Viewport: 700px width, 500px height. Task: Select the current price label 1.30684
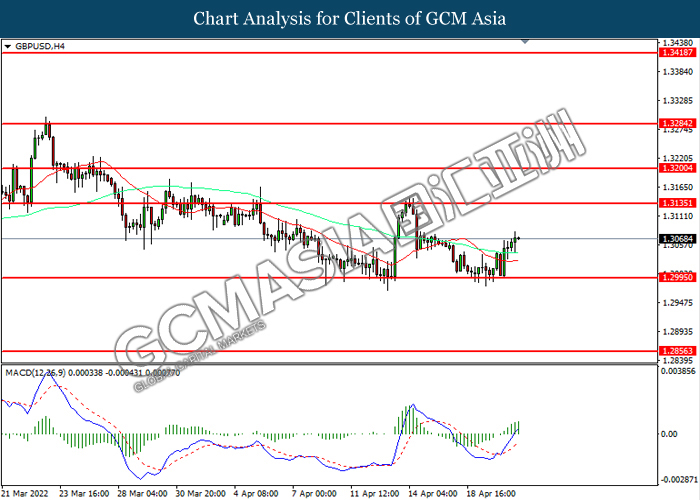pyautogui.click(x=677, y=239)
